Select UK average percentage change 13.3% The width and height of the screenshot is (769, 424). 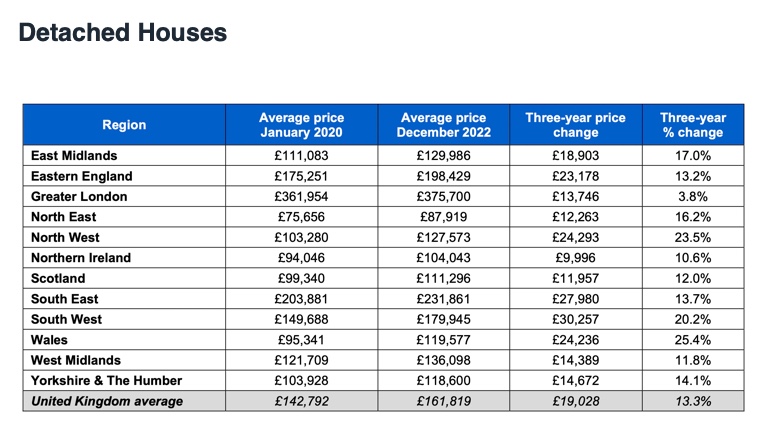(x=693, y=401)
